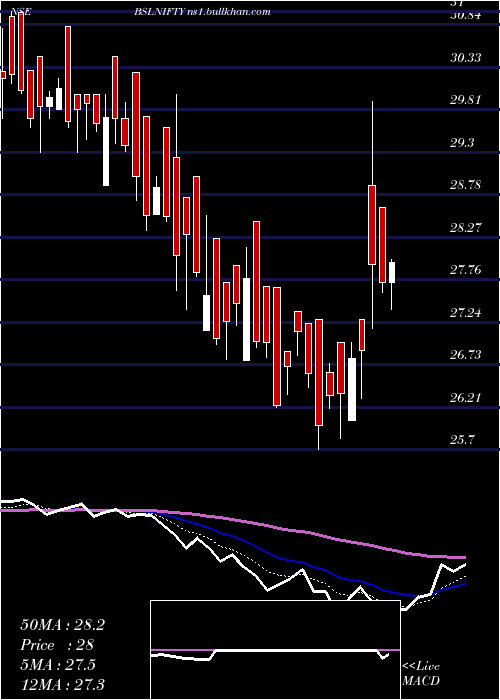The image size is (500, 700).
Task: Click the tall red candle with the highest upper wick near 29.81
Action: [372, 225]
